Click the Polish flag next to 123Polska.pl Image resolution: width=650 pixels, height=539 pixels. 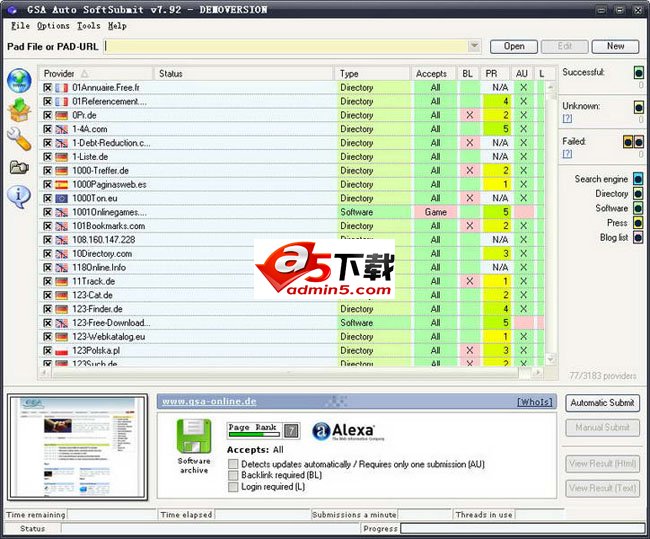pyautogui.click(x=61, y=351)
